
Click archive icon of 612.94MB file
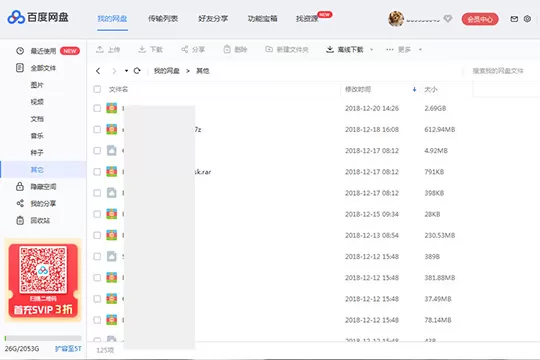click(112, 130)
